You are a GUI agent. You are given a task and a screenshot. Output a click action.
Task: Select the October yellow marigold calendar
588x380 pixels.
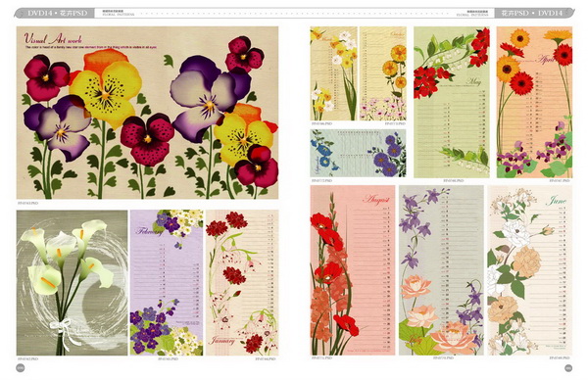383,73
